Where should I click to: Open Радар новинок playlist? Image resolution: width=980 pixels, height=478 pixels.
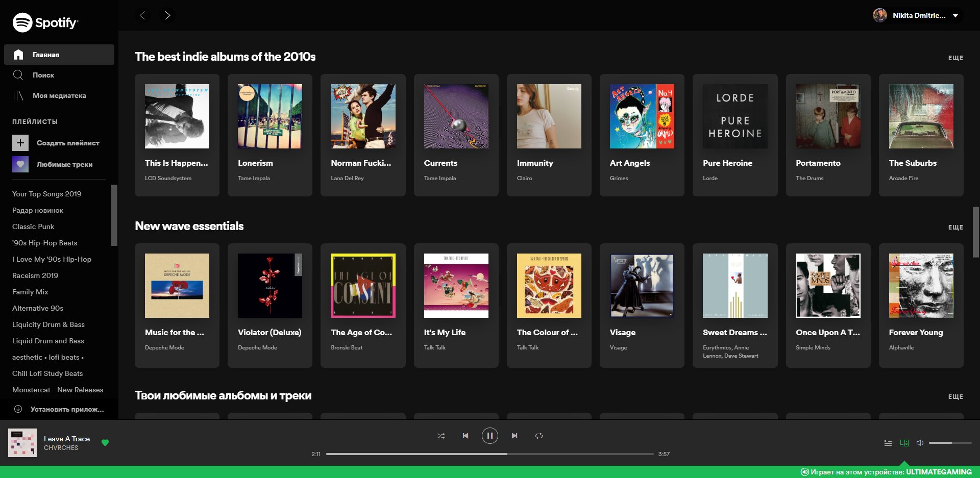coord(38,210)
